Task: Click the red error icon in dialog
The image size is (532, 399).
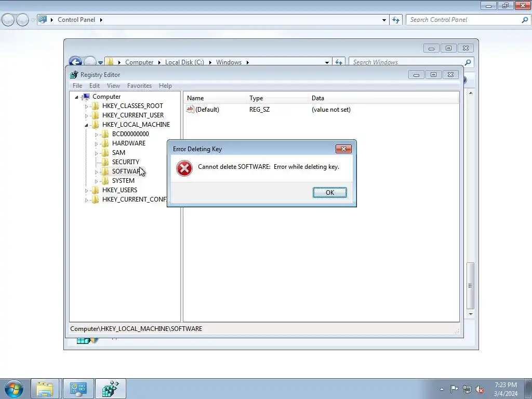Action: coord(184,168)
